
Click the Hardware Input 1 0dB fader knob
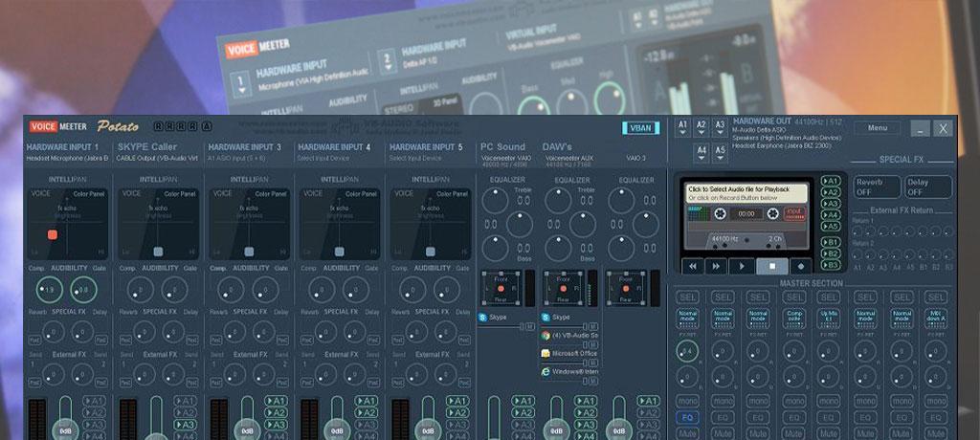(66, 430)
